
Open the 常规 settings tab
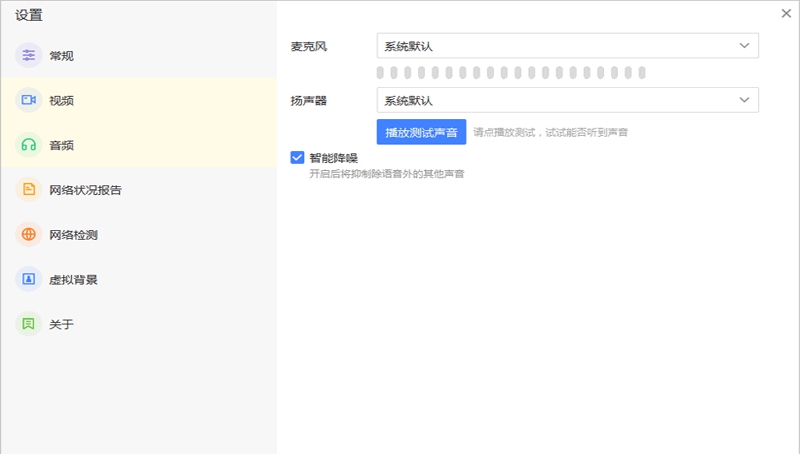139,56
